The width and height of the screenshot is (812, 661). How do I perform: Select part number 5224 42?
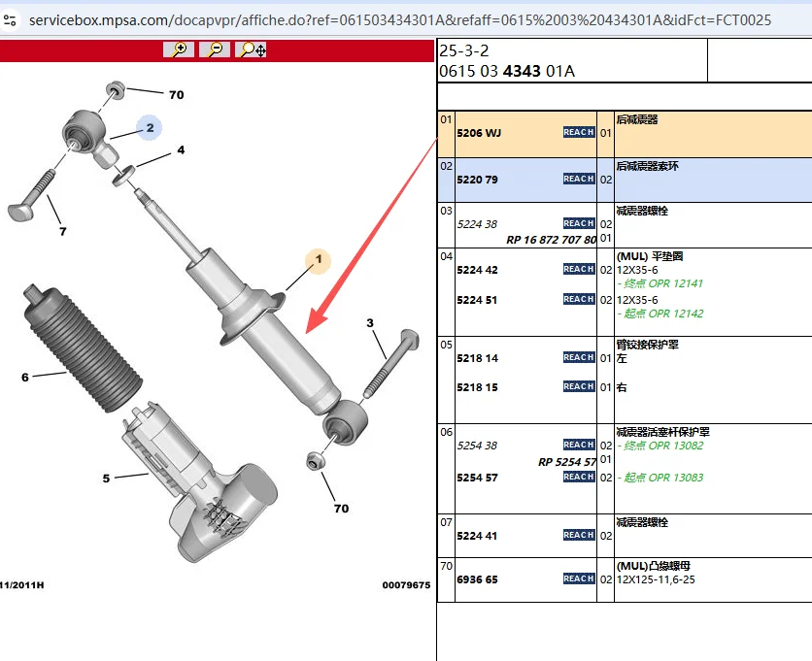click(477, 270)
